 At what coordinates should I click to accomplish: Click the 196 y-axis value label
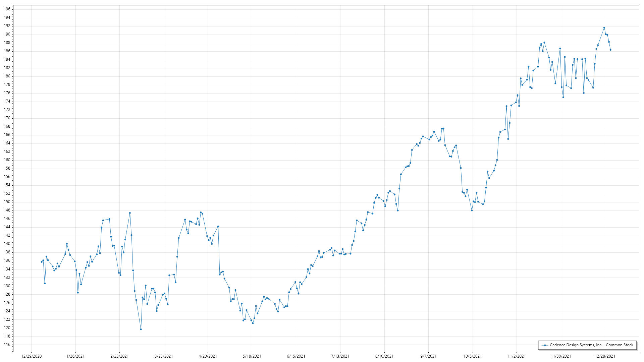[x=7, y=9]
